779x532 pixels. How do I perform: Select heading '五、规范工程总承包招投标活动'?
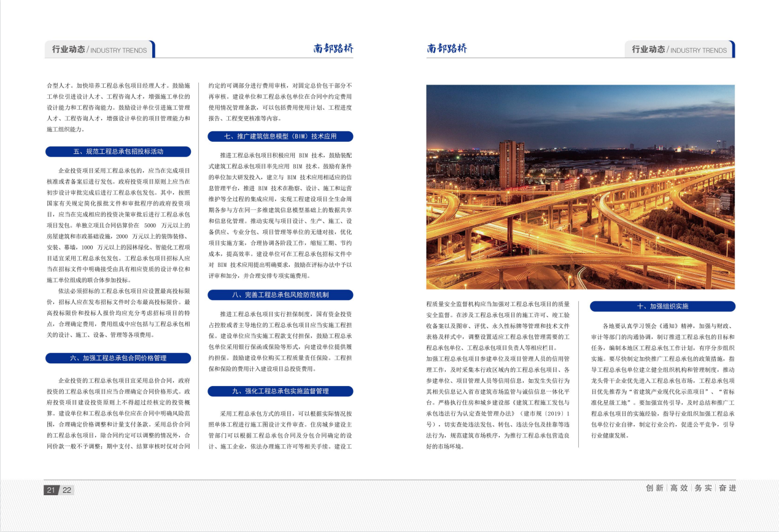click(x=118, y=152)
